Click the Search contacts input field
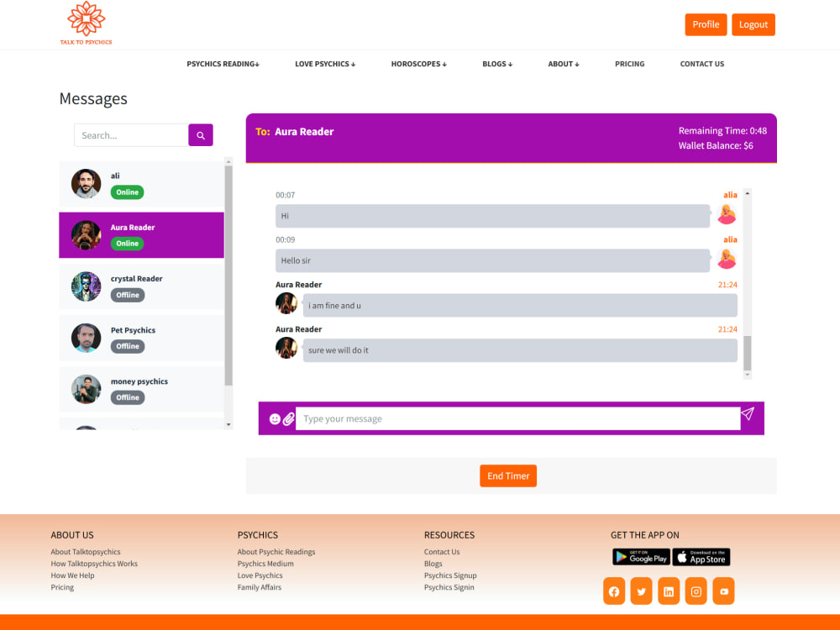This screenshot has height=630, width=840. [131, 135]
